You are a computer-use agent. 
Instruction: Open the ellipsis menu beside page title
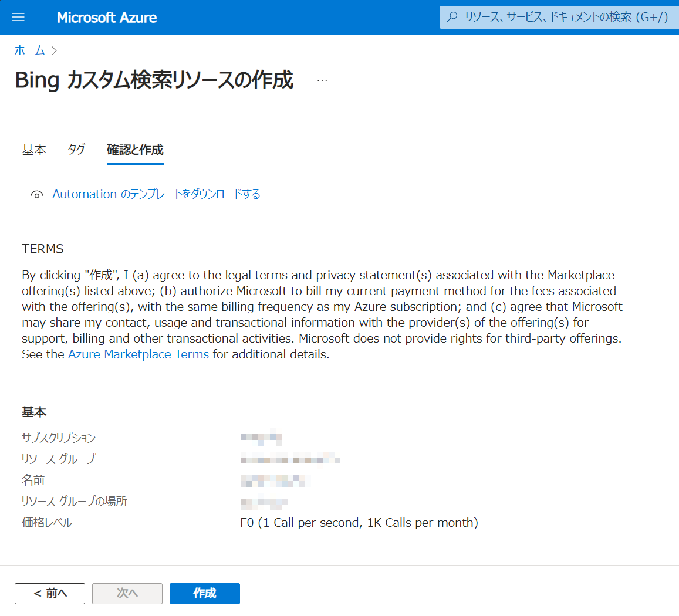tap(322, 80)
